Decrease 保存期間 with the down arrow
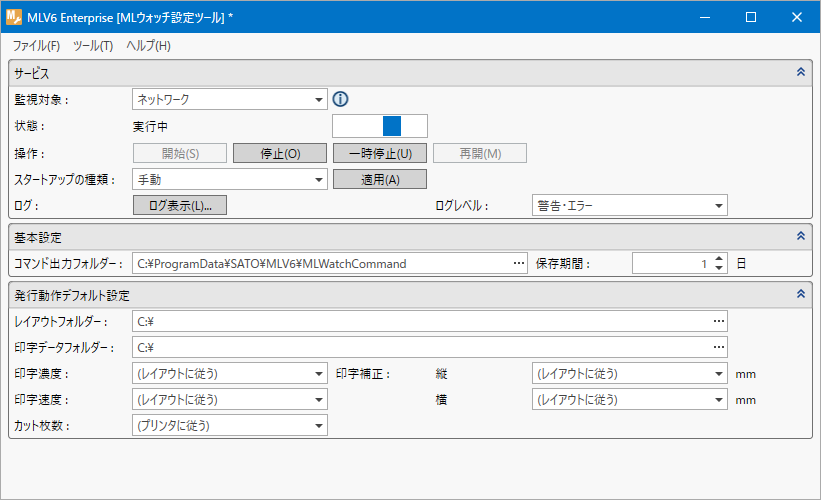The height and width of the screenshot is (500, 821). click(719, 268)
